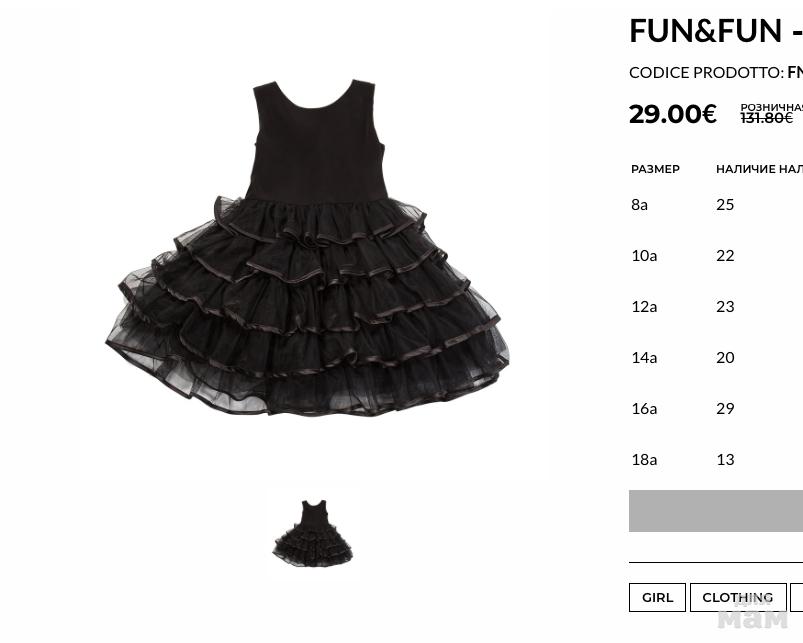Select size 18a

click(x=644, y=460)
